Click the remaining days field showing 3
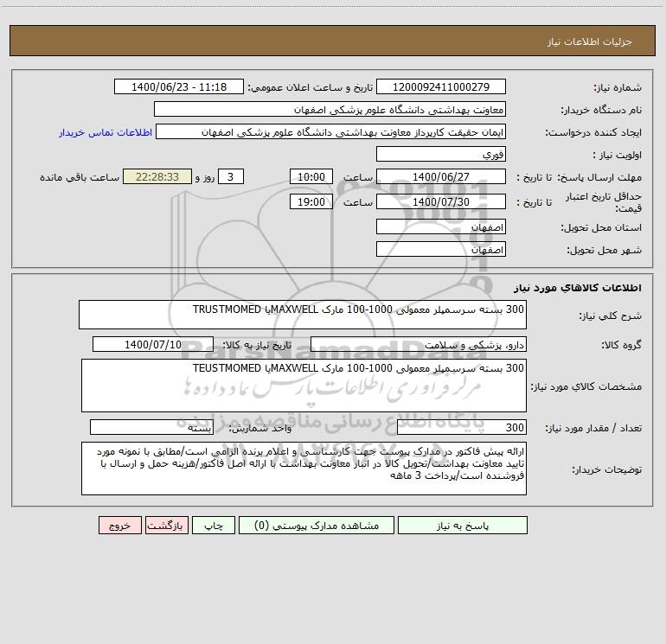 point(231,176)
